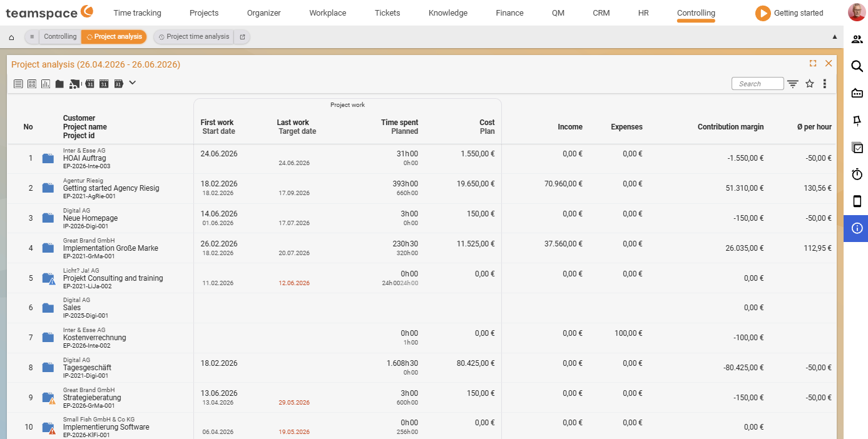Maximize the Project analysis panel
Screen dimensions: 868x439
813,63
